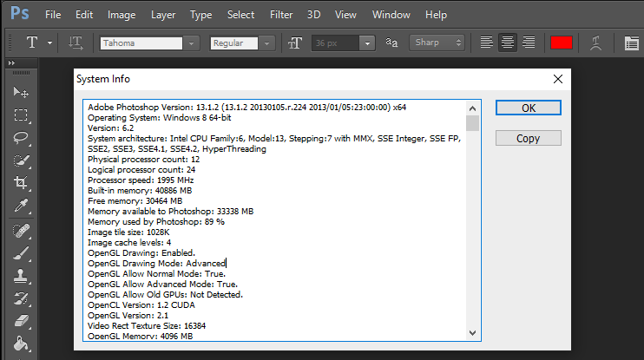Screen dimensions: 644x360
Task: Open the warped text icon
Action: tap(595, 43)
